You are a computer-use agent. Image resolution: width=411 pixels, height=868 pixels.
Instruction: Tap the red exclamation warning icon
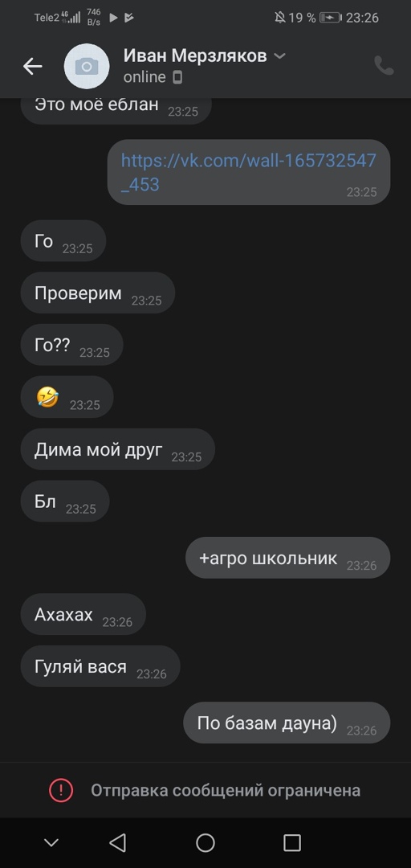[x=61, y=791]
